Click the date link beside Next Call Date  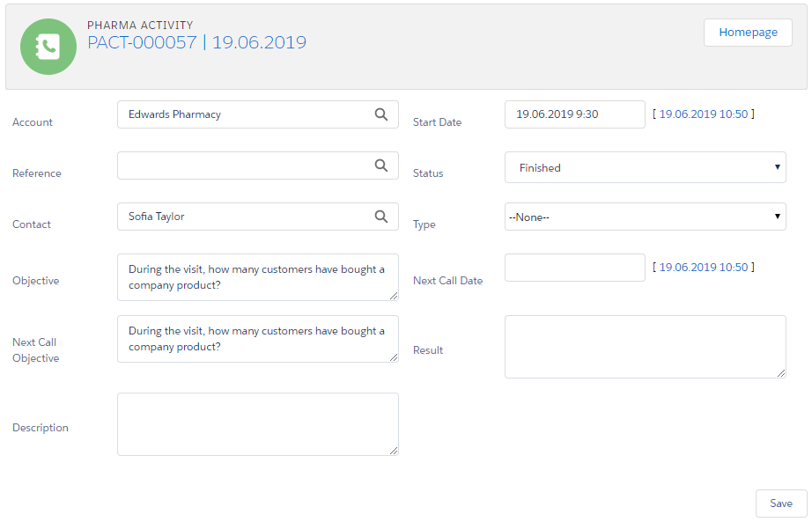tap(703, 268)
